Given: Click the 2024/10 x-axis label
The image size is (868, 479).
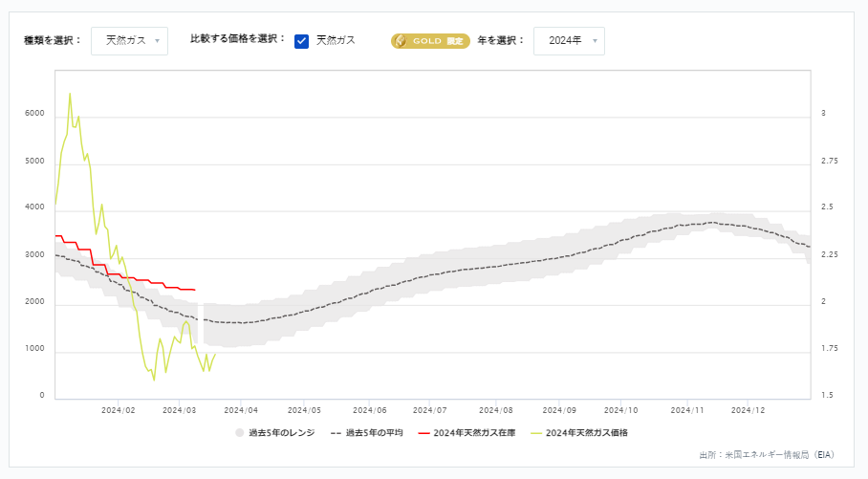Looking at the screenshot, I should click(620, 410).
